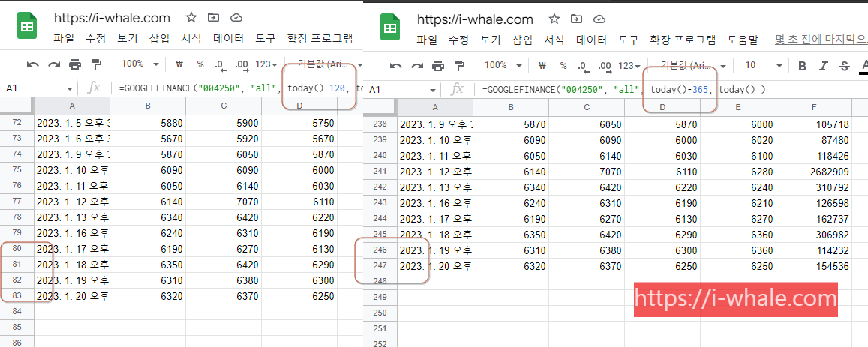Toggle strikethrough in right window toolbar

tap(844, 66)
